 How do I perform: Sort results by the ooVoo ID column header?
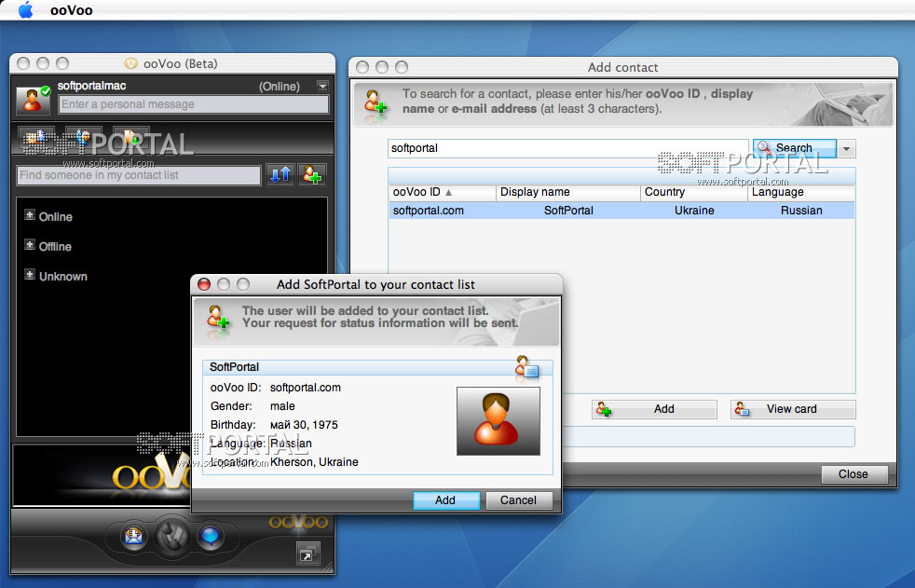coord(443,192)
